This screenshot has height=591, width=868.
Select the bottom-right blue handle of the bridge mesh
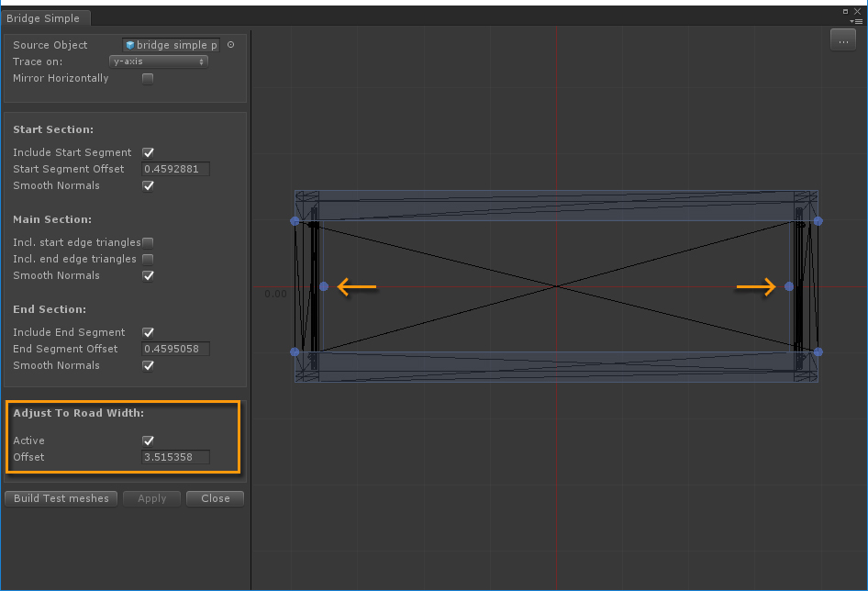click(818, 351)
